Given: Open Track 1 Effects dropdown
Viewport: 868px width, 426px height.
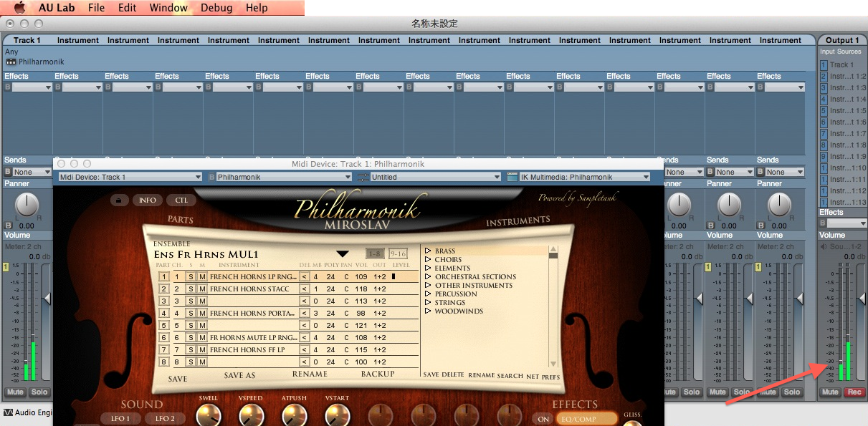Looking at the screenshot, I should pos(32,87).
